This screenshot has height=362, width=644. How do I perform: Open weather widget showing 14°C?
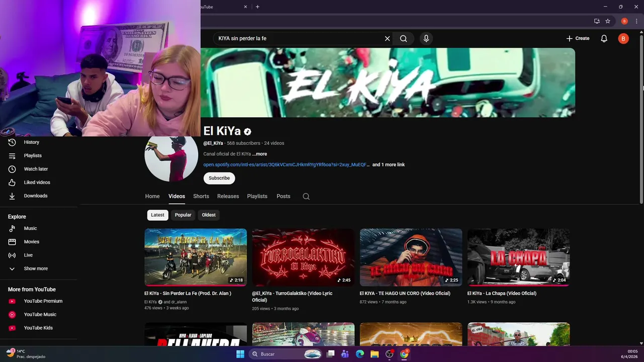pyautogui.click(x=26, y=354)
